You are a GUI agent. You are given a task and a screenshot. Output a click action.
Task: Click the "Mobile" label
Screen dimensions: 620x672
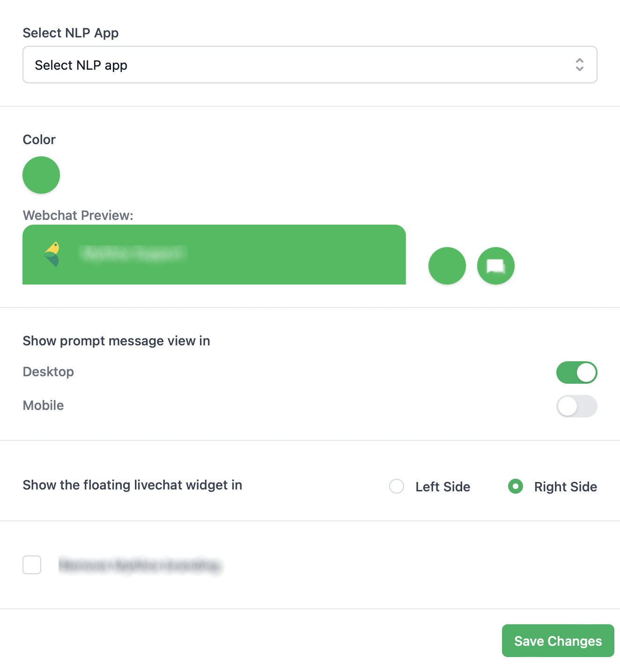point(43,405)
